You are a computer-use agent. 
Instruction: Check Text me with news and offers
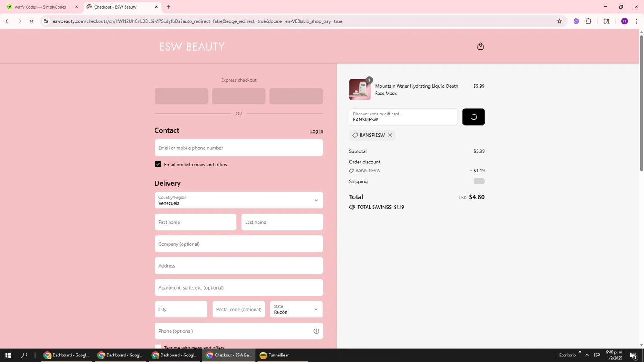pyautogui.click(x=158, y=347)
